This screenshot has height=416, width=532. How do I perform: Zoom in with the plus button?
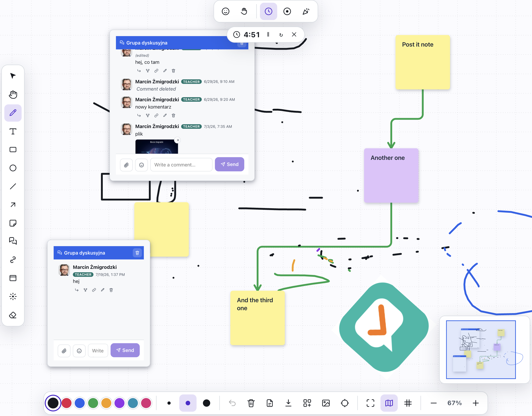(475, 403)
